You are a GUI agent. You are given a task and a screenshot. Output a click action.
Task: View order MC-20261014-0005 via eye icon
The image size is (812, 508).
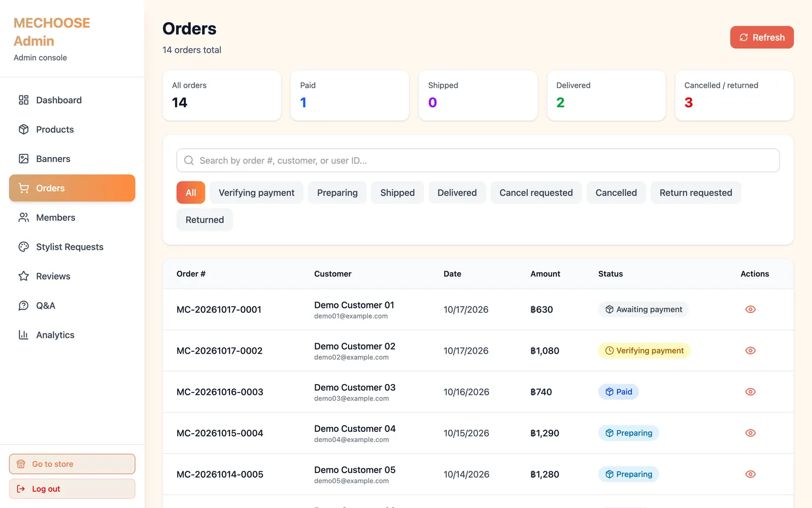pyautogui.click(x=750, y=474)
